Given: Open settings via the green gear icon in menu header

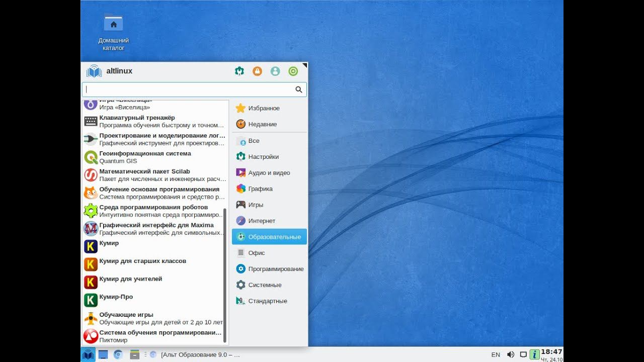Looking at the screenshot, I should tap(239, 71).
